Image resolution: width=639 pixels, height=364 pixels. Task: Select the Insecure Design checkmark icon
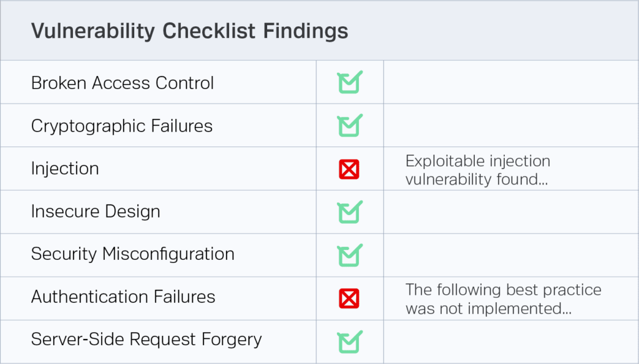(349, 212)
